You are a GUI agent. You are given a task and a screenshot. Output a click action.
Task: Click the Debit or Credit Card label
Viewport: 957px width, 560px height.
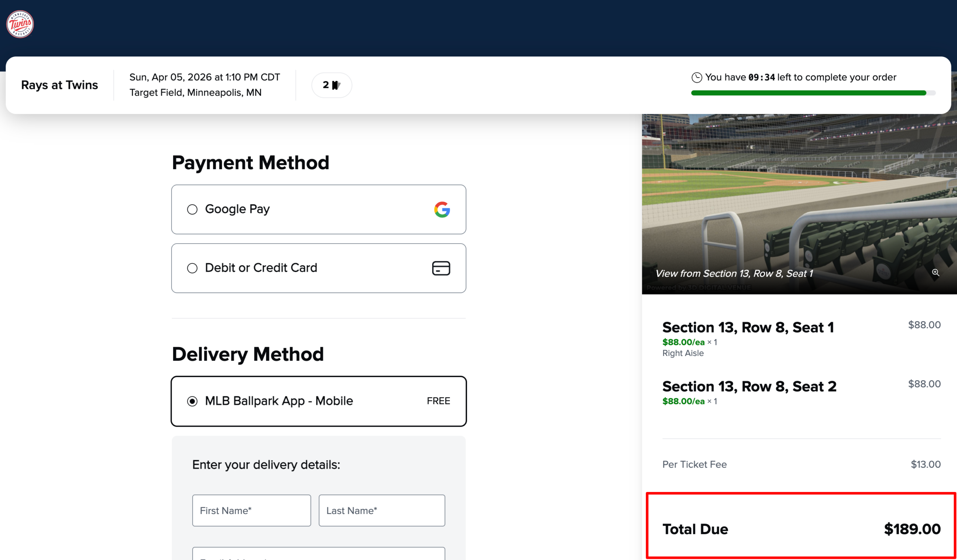(x=261, y=268)
